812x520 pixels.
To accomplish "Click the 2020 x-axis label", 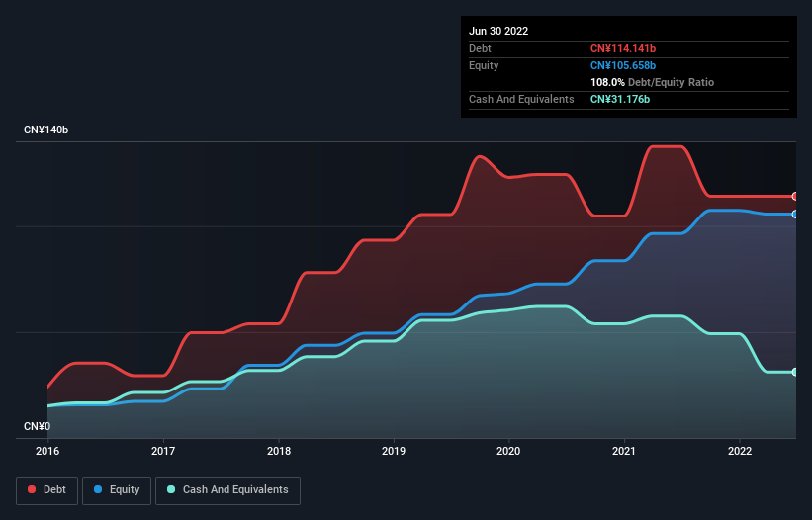I will click(508, 451).
